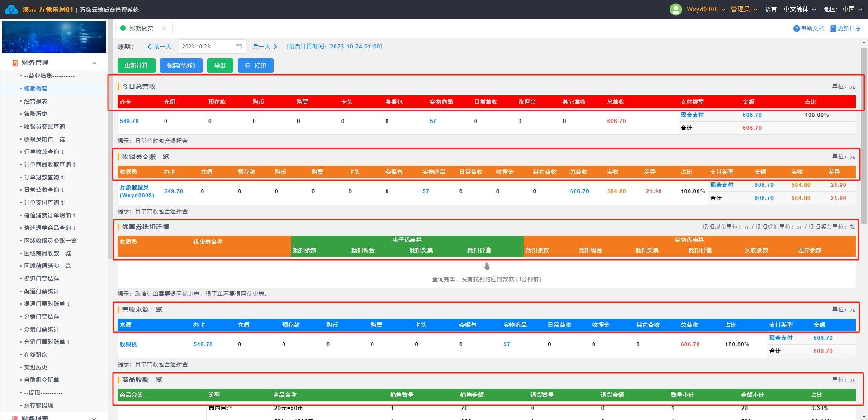
Task: Collapse the 财务管理 sidebar section
Action: point(94,63)
